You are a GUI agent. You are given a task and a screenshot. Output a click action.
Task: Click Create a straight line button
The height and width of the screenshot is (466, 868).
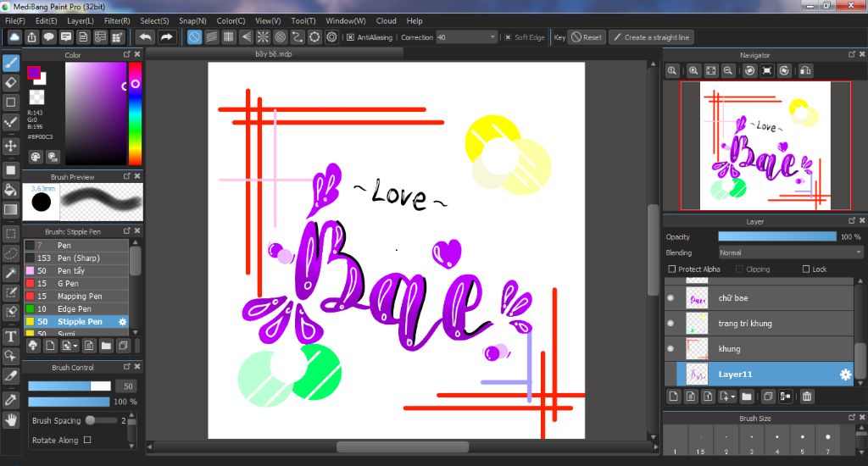click(652, 37)
